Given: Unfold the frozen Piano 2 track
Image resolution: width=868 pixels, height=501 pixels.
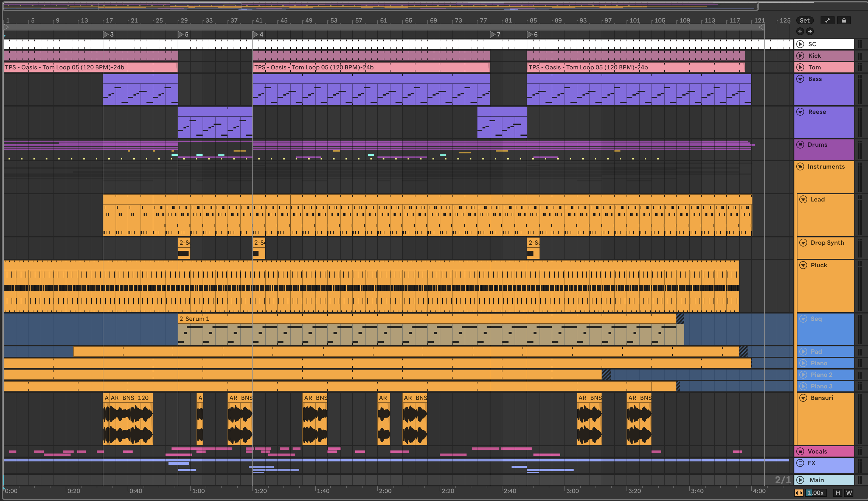Looking at the screenshot, I should pyautogui.click(x=803, y=375).
